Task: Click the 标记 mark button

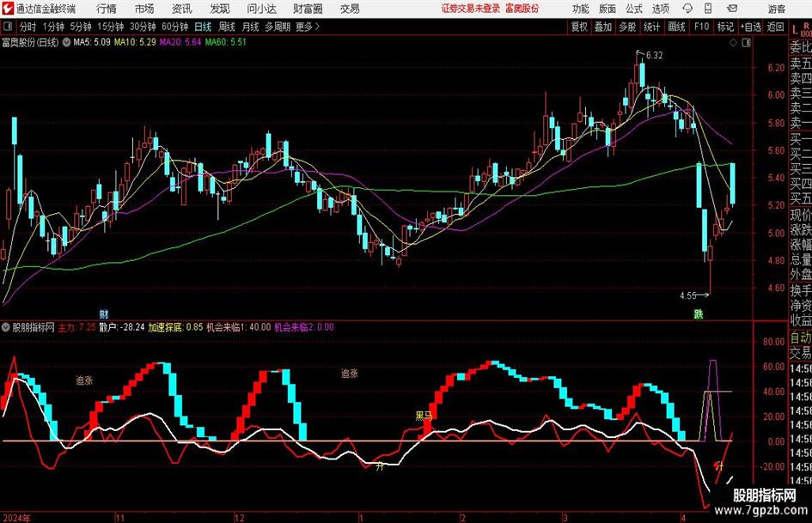Action: coord(725,27)
